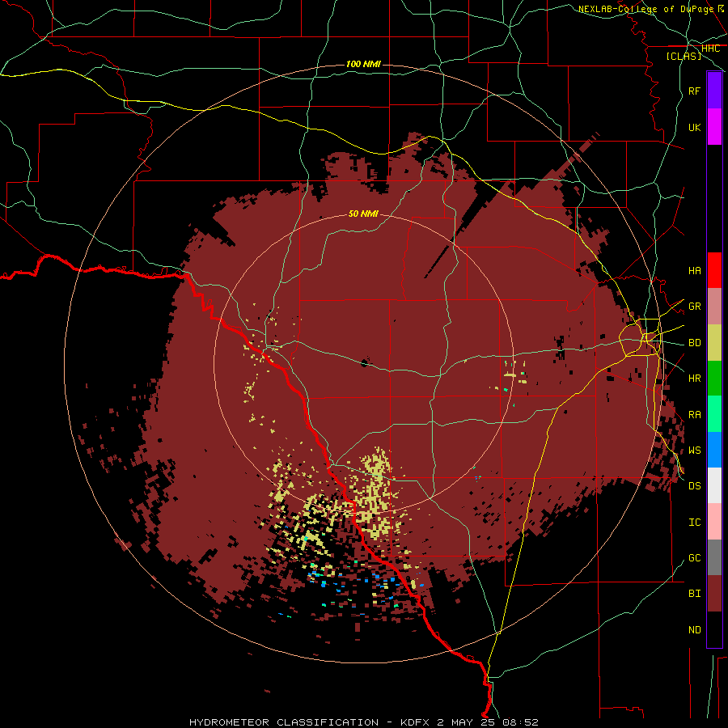Click the HHC product code text

pyautogui.click(x=710, y=49)
